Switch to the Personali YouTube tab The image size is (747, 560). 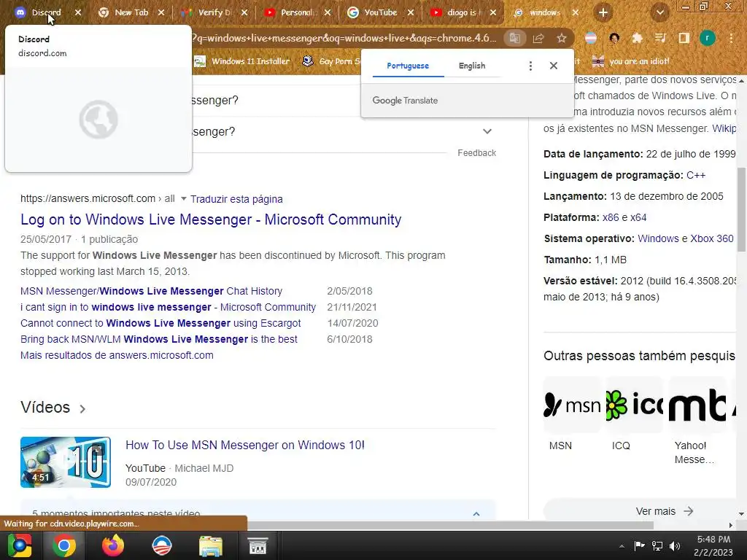[x=295, y=12]
